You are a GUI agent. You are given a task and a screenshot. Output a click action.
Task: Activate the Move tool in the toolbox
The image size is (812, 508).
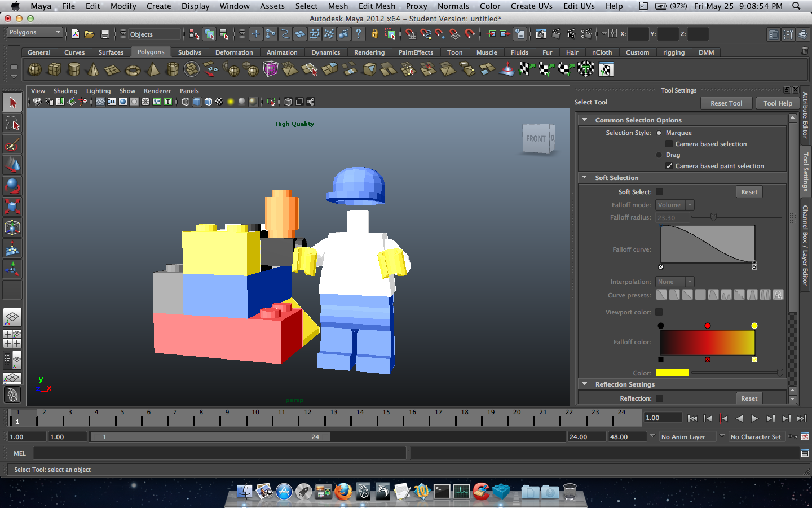(12, 165)
